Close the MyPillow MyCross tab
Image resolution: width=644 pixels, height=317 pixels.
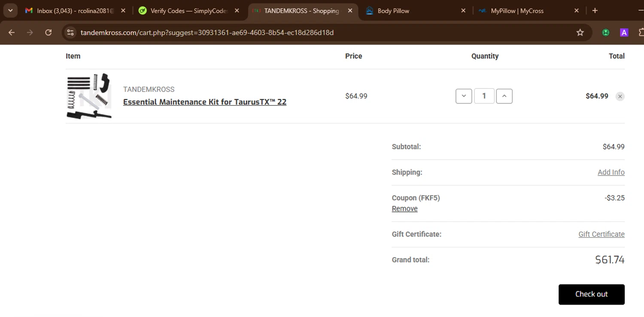[577, 11]
